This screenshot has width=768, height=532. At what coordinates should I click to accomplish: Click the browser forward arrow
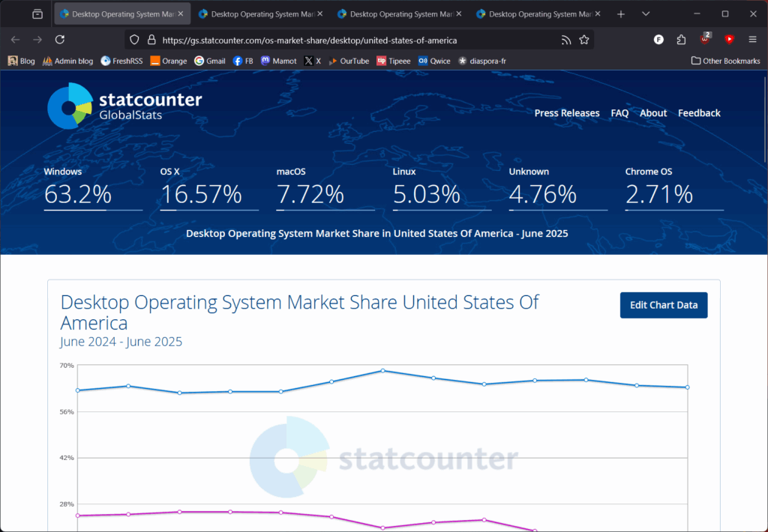tap(37, 40)
